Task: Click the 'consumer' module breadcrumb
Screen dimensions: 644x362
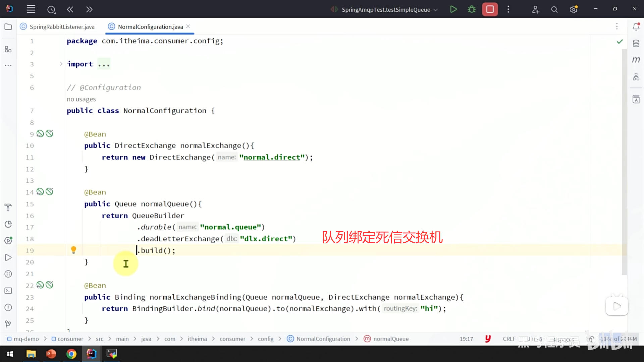Action: [x=70, y=339]
